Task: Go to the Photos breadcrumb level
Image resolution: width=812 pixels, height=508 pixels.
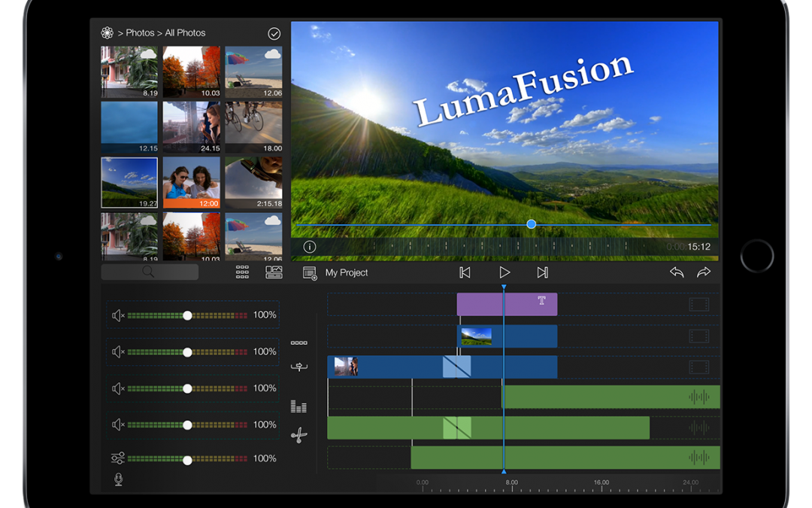Action: pos(141,32)
